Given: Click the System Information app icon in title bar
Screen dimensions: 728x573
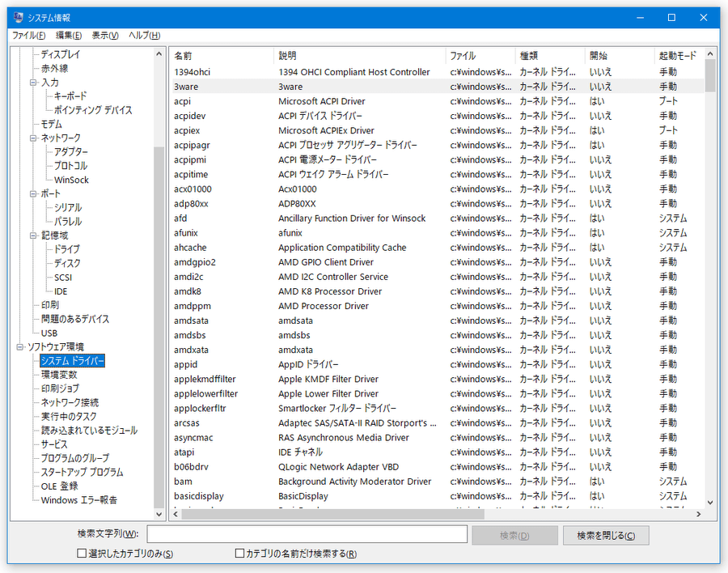Looking at the screenshot, I should [18, 17].
